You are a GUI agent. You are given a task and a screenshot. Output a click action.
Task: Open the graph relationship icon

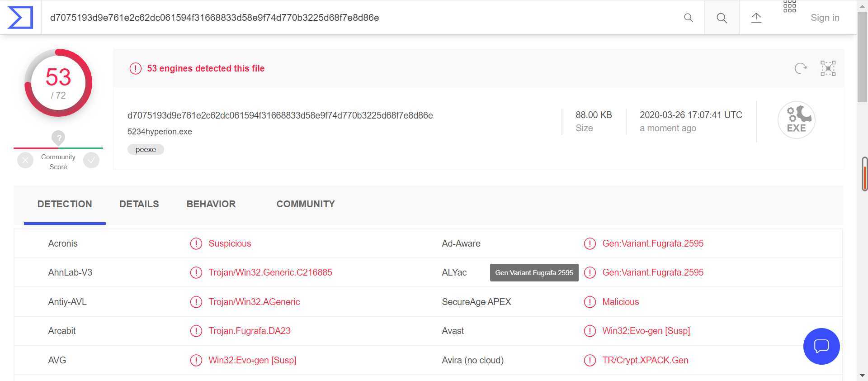pos(828,68)
